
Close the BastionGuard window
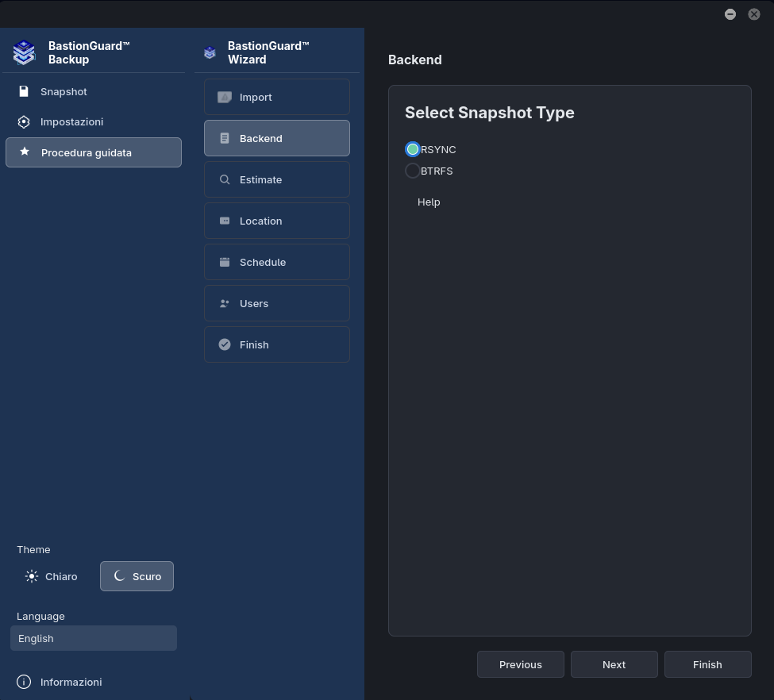(754, 14)
